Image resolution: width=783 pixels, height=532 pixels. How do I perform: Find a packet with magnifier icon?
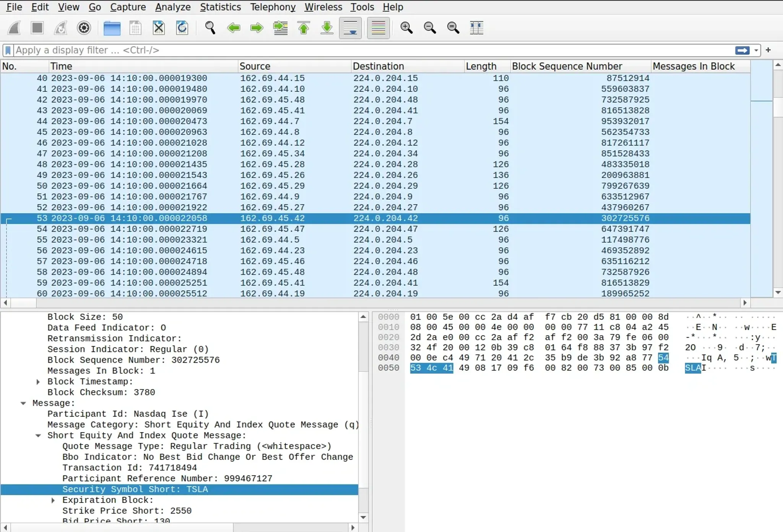(x=210, y=28)
